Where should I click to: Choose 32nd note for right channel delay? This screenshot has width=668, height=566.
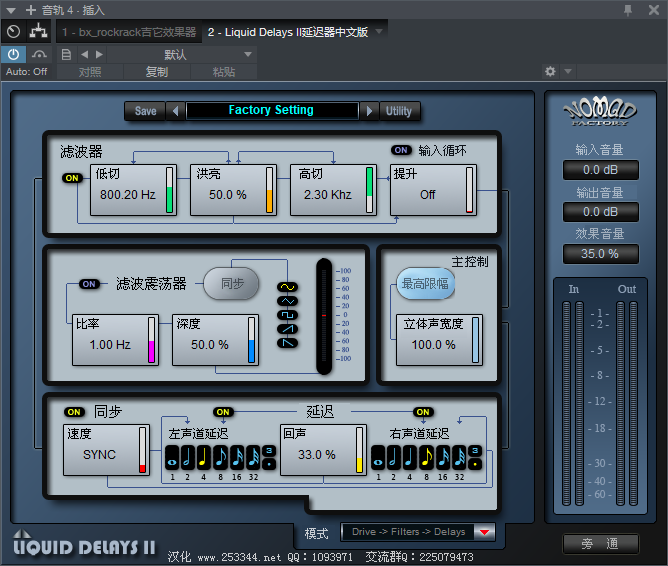click(459, 457)
